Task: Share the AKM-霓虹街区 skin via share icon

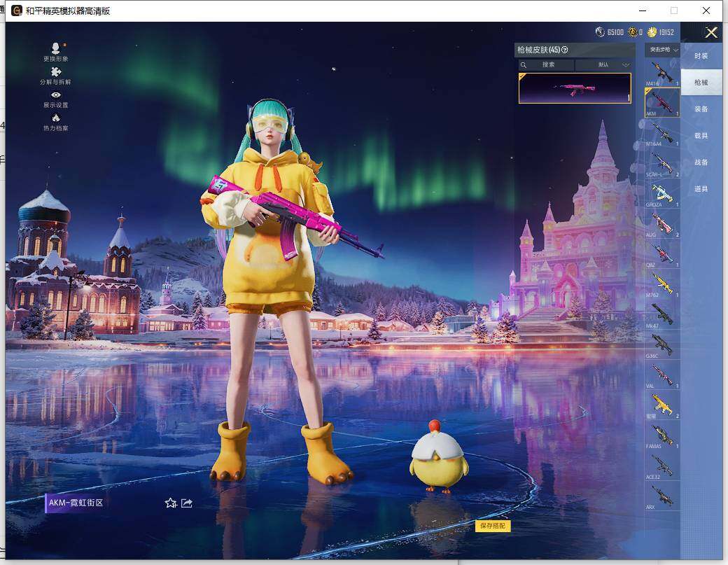Action: 187,503
